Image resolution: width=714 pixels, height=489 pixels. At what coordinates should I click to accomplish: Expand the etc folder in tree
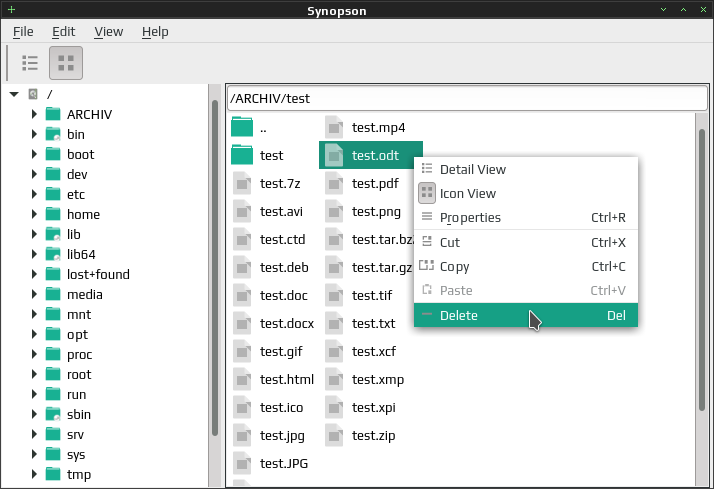coord(34,194)
